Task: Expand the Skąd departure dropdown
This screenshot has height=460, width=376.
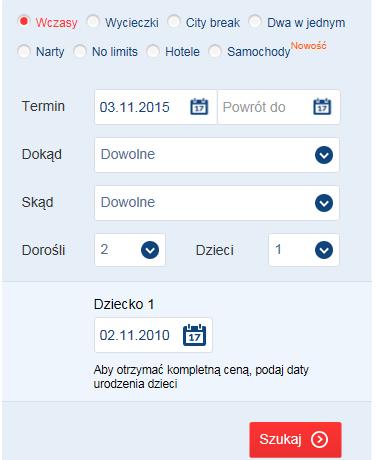Action: (x=217, y=203)
